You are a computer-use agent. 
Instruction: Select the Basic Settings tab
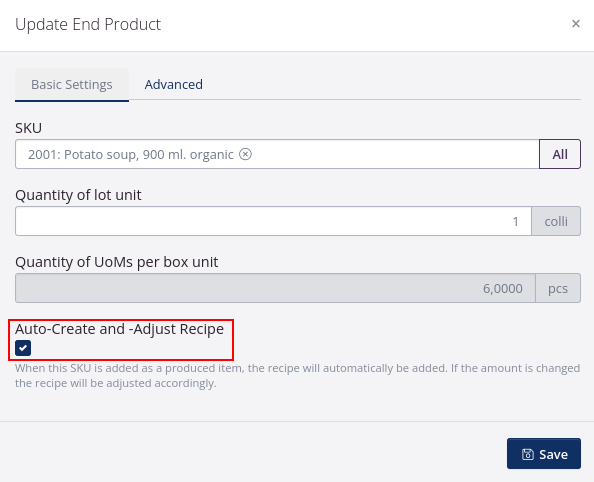click(x=72, y=85)
